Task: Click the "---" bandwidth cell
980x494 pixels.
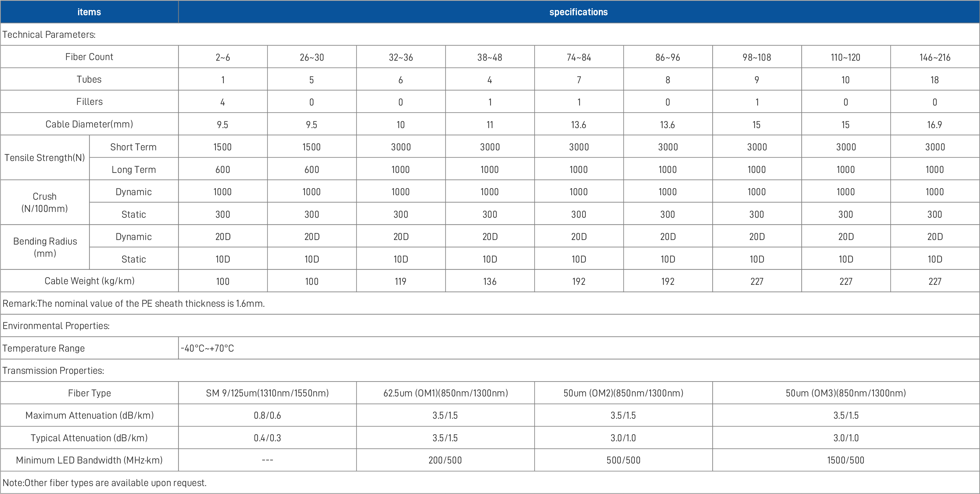Action: coord(267,460)
